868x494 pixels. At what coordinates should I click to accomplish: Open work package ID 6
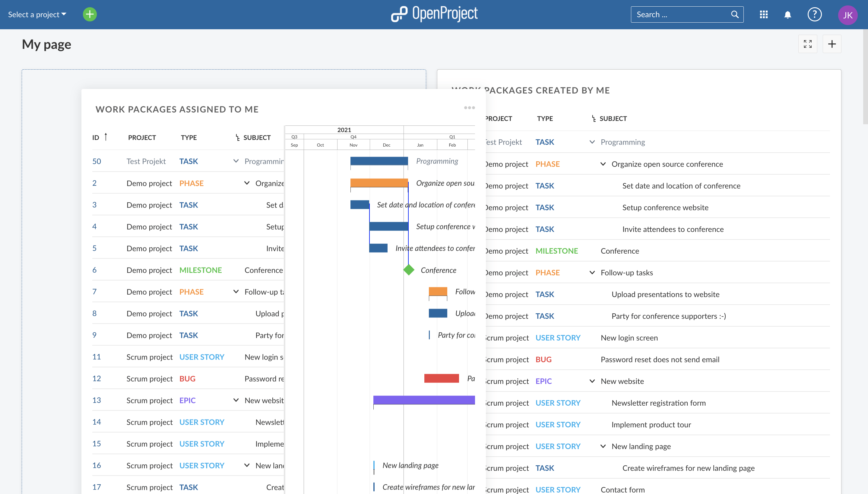pos(94,270)
